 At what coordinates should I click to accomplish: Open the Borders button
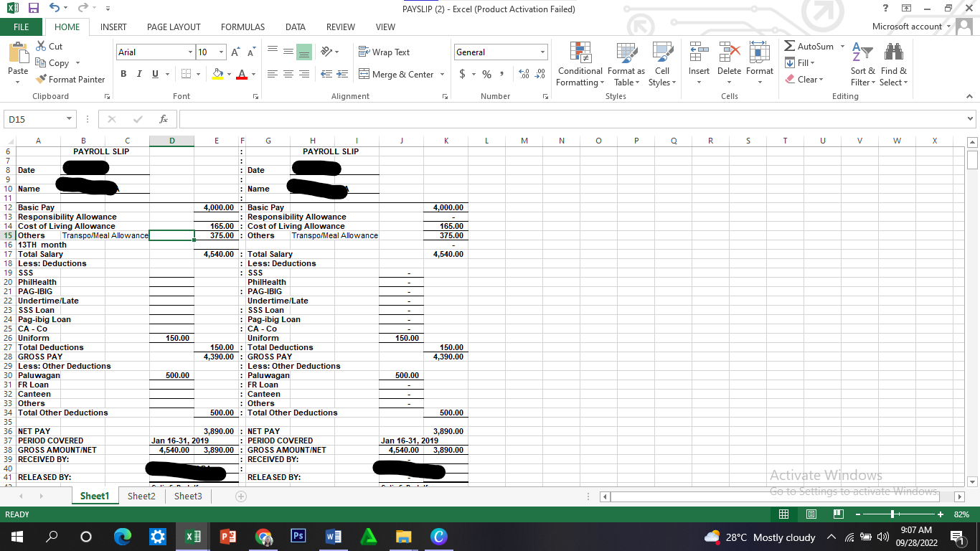coord(186,75)
